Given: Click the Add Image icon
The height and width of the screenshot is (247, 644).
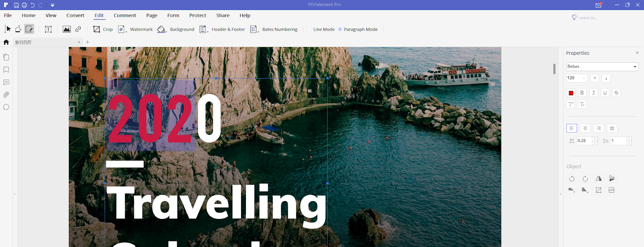Looking at the screenshot, I should pyautogui.click(x=67, y=29).
